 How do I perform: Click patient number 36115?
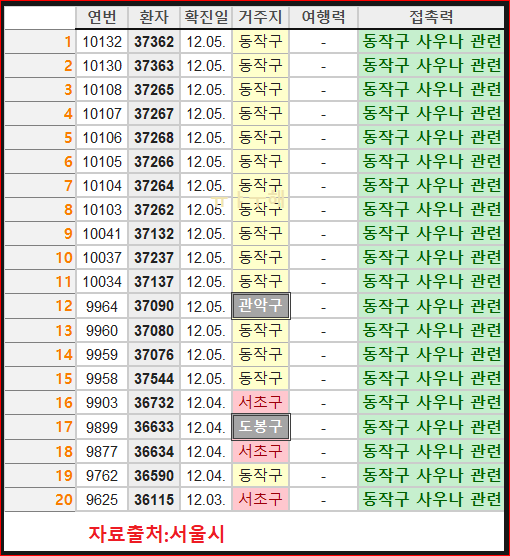click(x=154, y=500)
